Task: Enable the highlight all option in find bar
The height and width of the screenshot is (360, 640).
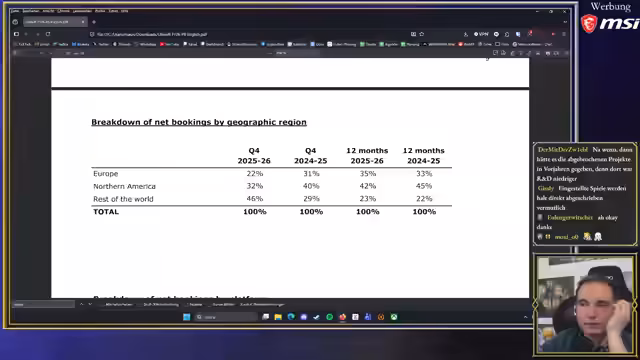Action: 119,304
